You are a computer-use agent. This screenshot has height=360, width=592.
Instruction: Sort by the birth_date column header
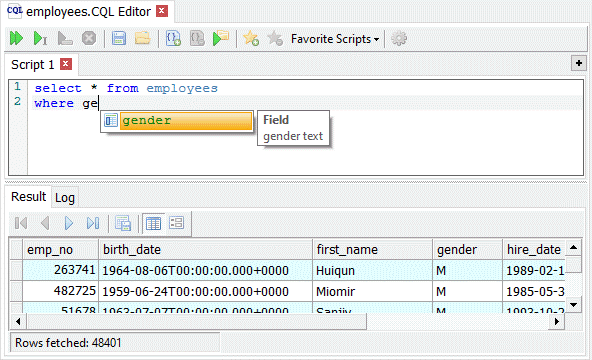pyautogui.click(x=205, y=249)
